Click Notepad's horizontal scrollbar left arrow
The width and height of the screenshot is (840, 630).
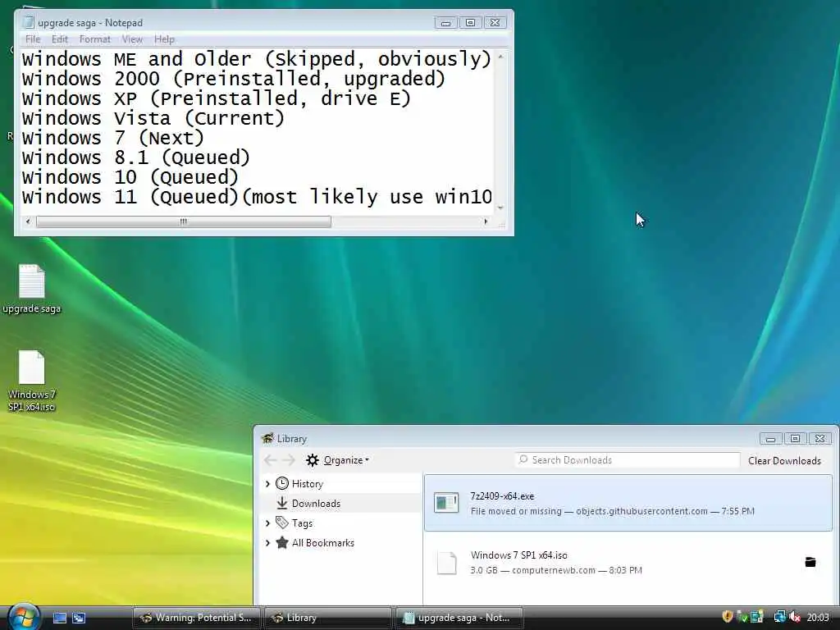click(x=28, y=221)
